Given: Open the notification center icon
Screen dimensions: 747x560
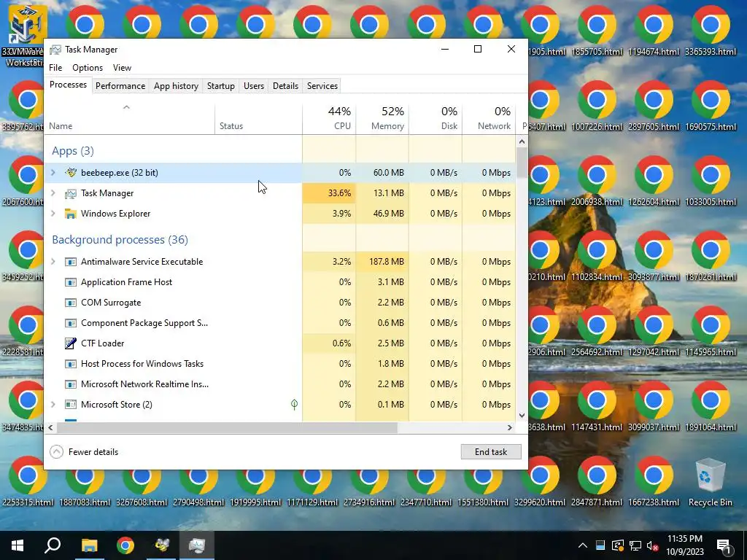Looking at the screenshot, I should (x=724, y=545).
